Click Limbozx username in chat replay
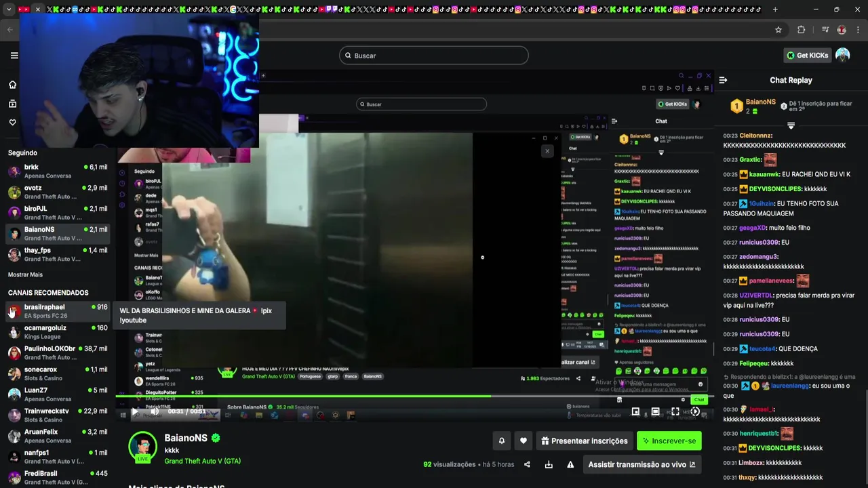 [x=751, y=462]
